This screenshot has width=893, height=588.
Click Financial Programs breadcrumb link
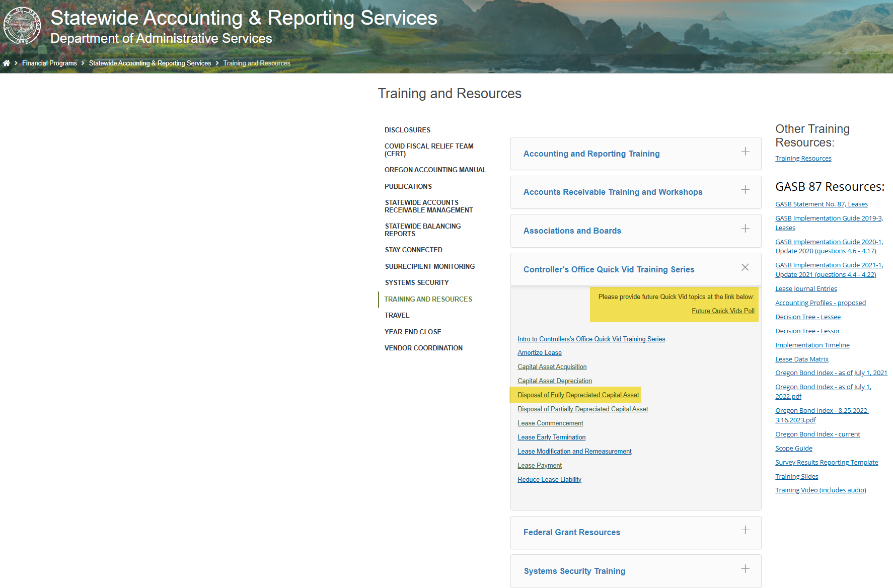[49, 63]
